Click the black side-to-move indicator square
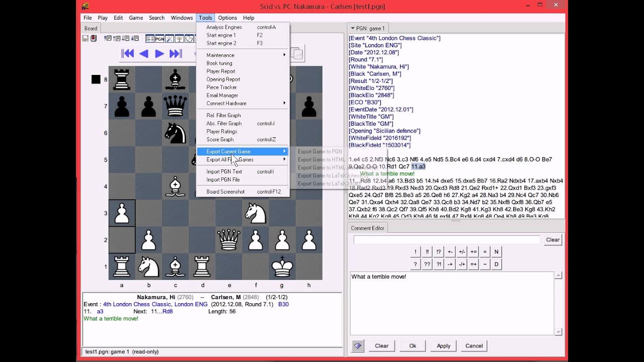This screenshot has height=362, width=644. click(x=96, y=79)
